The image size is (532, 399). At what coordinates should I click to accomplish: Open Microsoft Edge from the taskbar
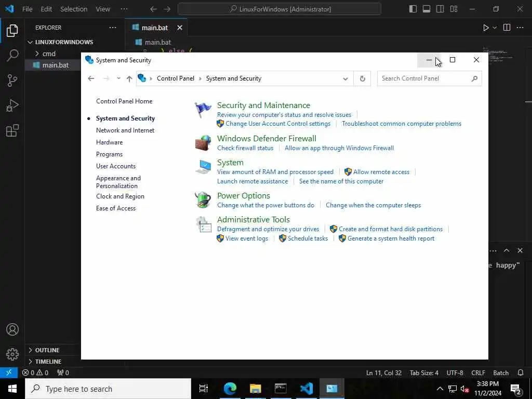pyautogui.click(x=230, y=389)
